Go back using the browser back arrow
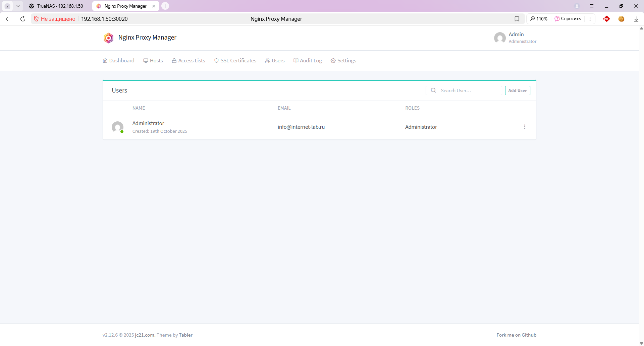The height and width of the screenshot is (346, 644). pos(8,19)
